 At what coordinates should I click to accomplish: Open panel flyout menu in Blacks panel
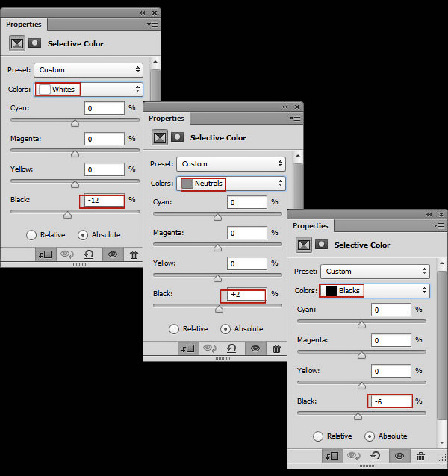(x=439, y=225)
